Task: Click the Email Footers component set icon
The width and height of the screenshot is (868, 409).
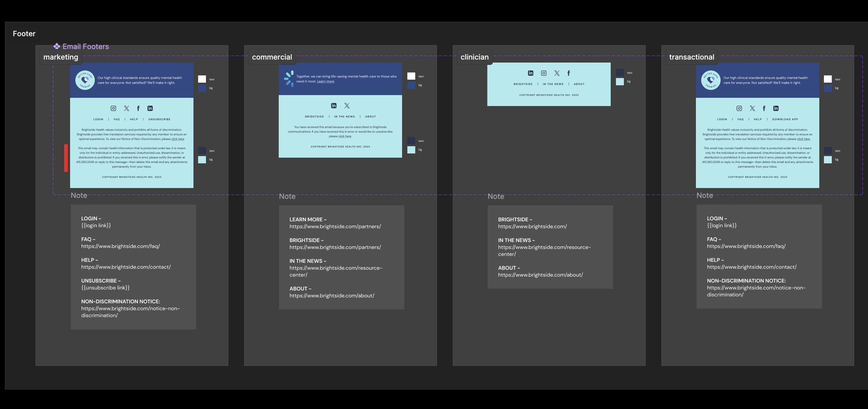Action: click(57, 46)
